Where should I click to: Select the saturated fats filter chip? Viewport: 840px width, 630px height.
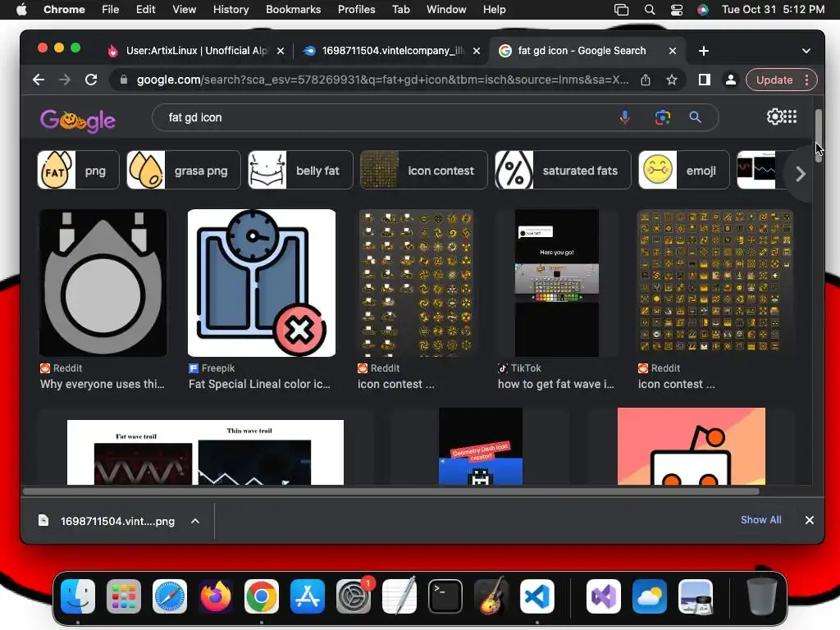coord(563,171)
